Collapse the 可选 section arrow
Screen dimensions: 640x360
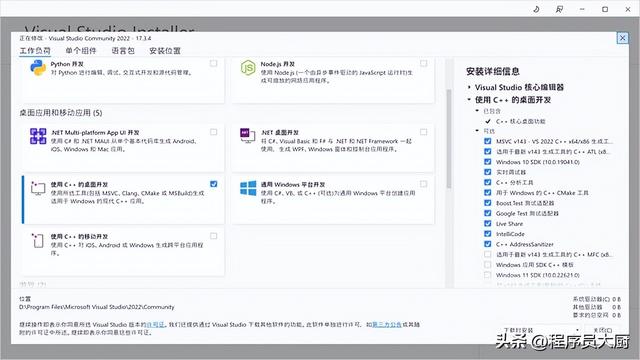(x=477, y=131)
